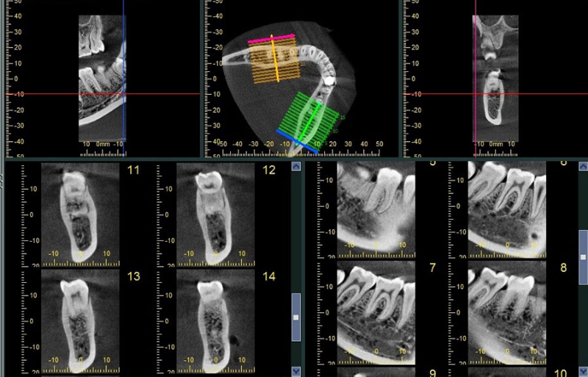Click the slice number label 11

[134, 170]
